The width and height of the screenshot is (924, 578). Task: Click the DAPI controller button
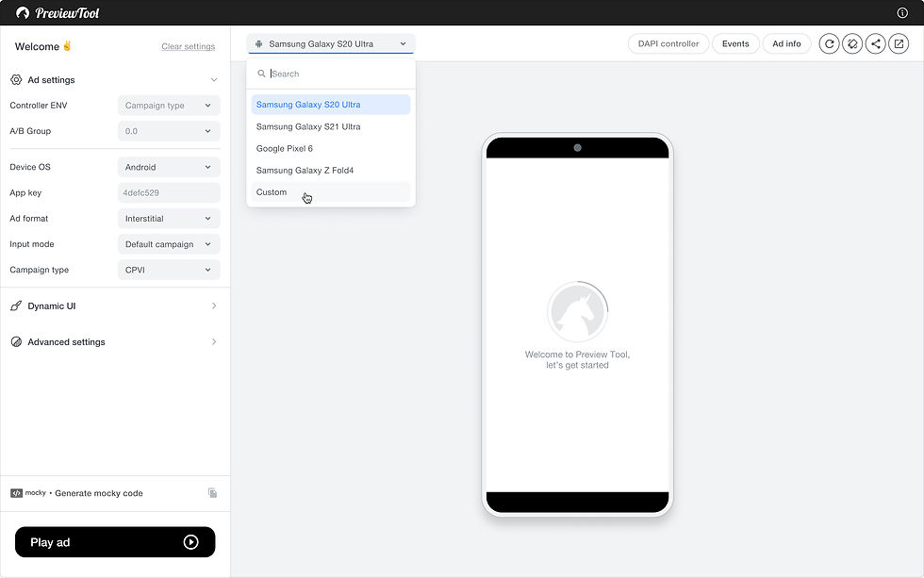tap(668, 43)
